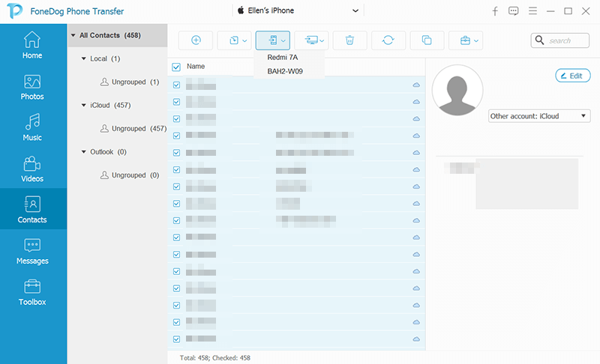The height and width of the screenshot is (364, 600).
Task: Uncheck the last visible contact row checkbox
Action: [x=176, y=339]
